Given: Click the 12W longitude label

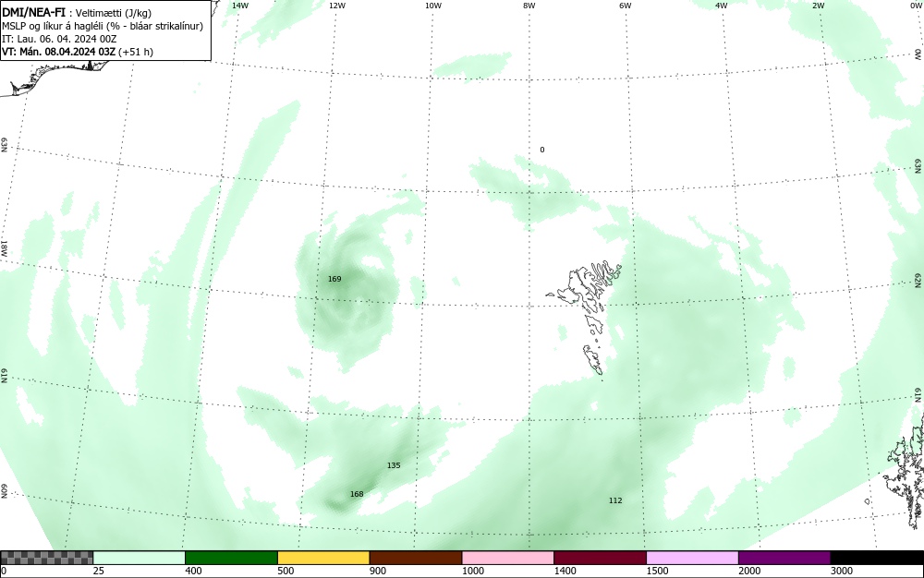Looking at the screenshot, I should [336, 6].
